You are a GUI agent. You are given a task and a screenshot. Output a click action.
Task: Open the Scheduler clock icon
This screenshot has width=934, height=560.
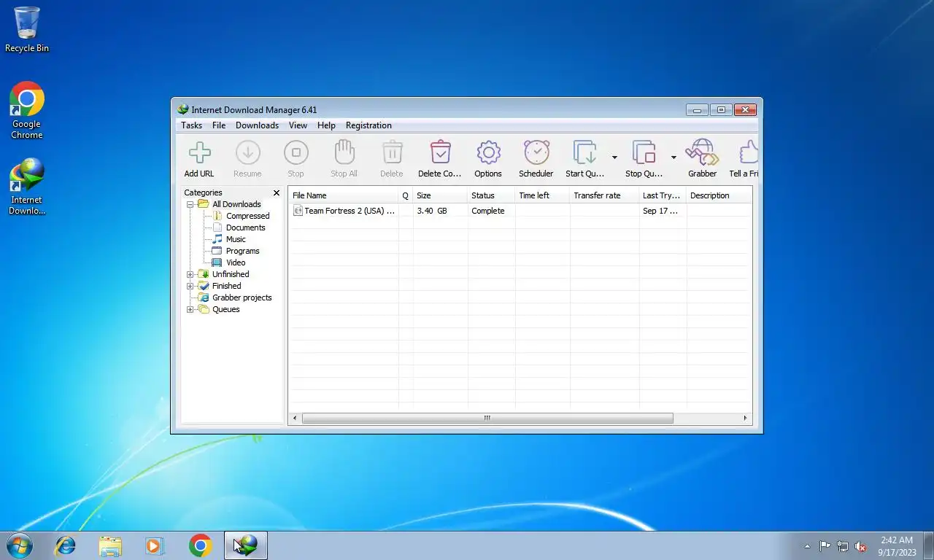[x=536, y=152]
